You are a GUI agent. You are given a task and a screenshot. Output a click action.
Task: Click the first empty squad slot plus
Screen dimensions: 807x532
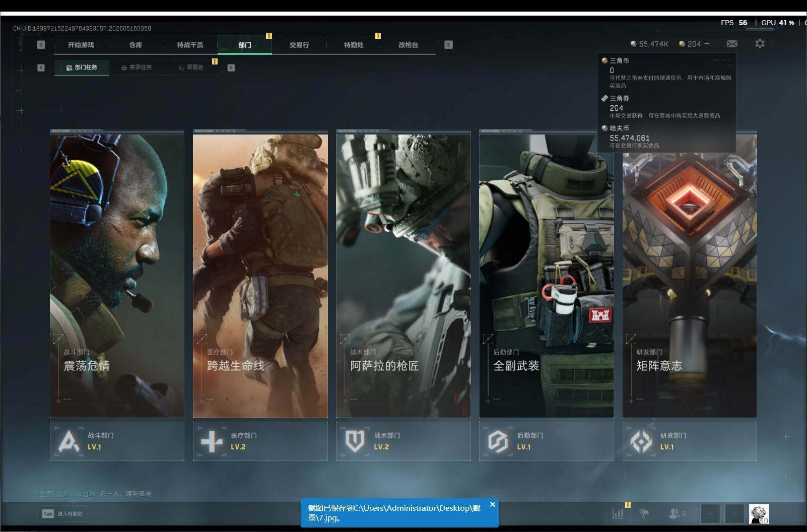[x=710, y=514]
